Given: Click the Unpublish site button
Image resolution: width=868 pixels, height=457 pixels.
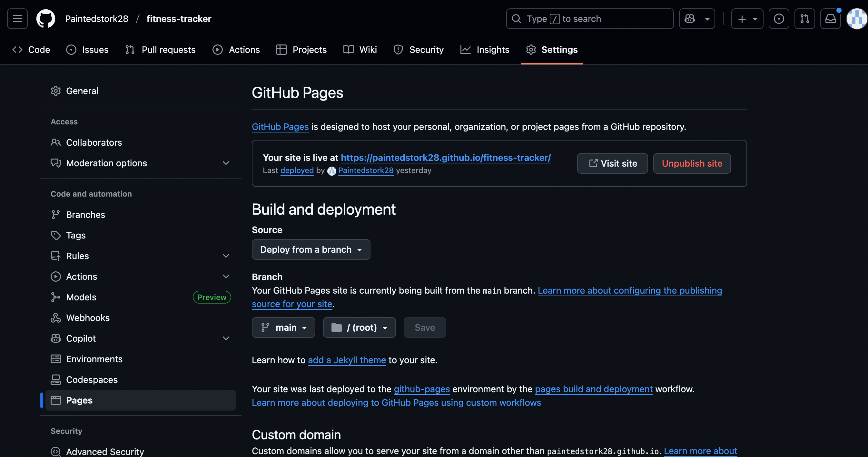Looking at the screenshot, I should (x=692, y=163).
